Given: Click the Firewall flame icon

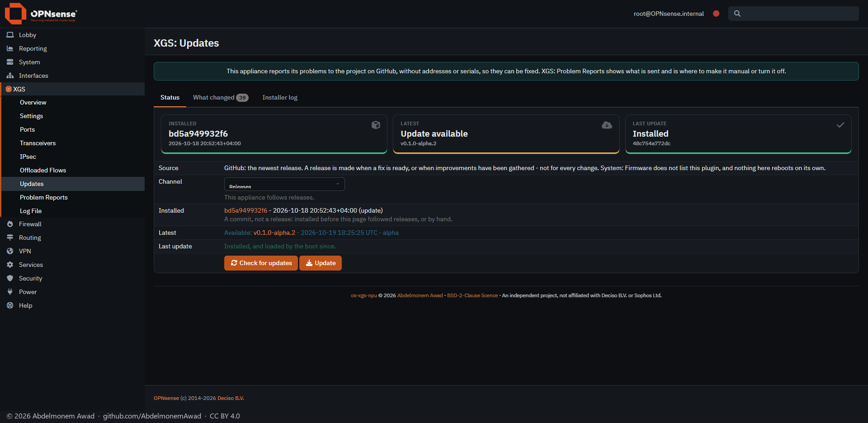Looking at the screenshot, I should coord(10,224).
